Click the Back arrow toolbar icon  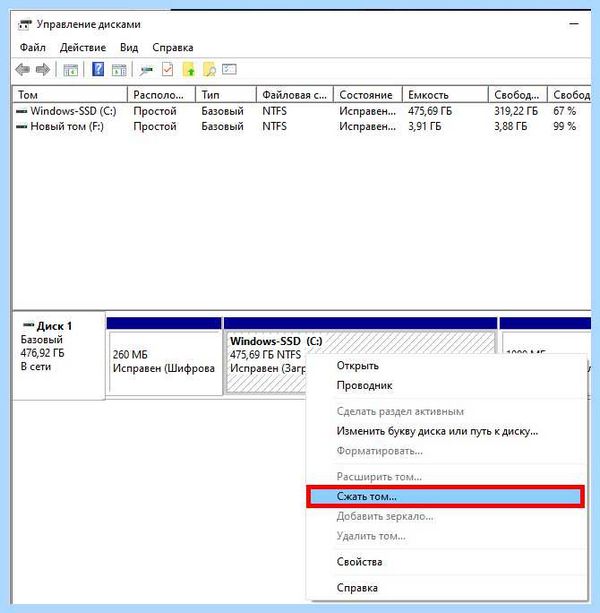tap(23, 70)
